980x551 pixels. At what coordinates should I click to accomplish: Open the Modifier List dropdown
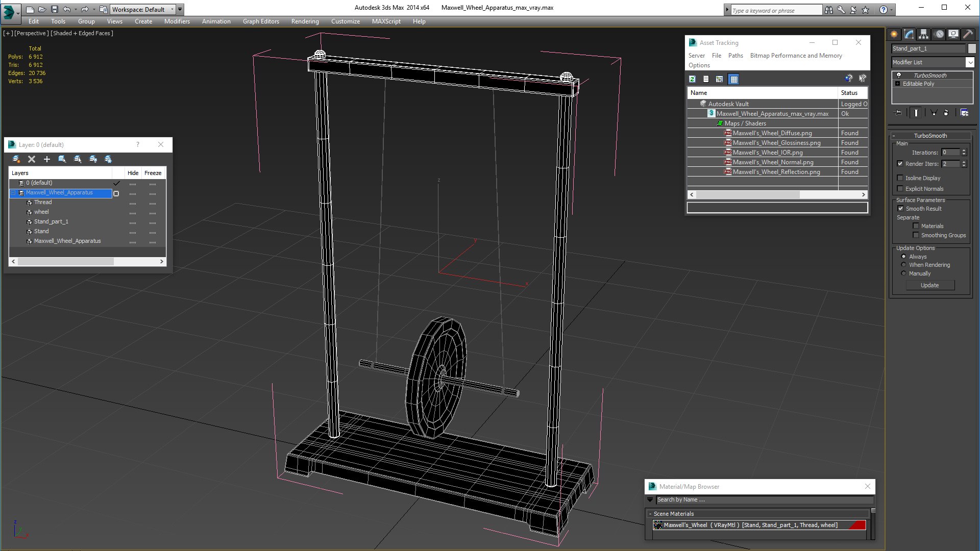(970, 62)
